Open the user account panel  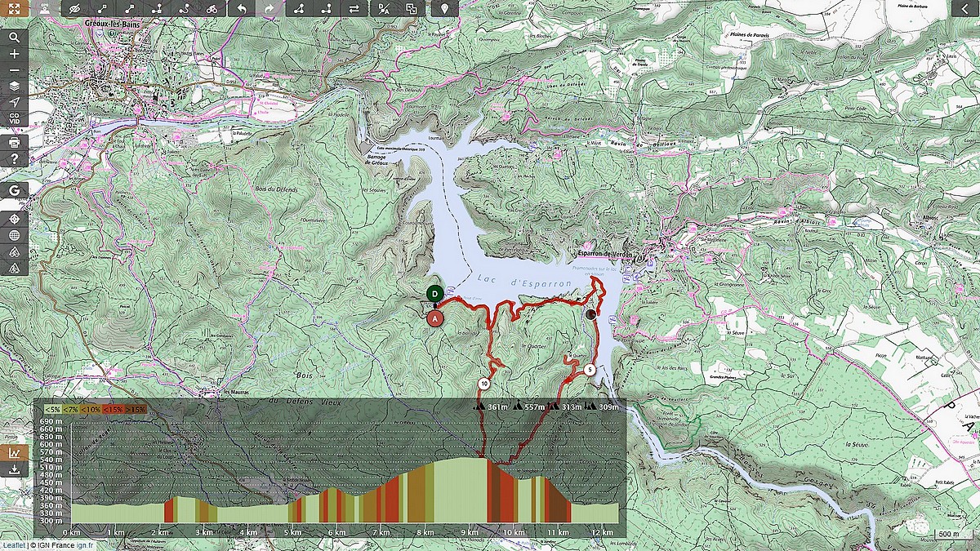pyautogui.click(x=43, y=9)
